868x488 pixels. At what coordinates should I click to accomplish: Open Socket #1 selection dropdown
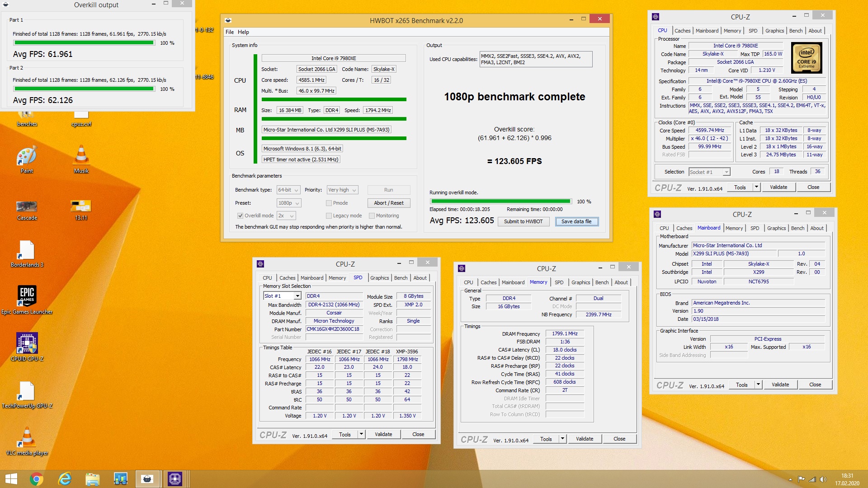(x=709, y=172)
